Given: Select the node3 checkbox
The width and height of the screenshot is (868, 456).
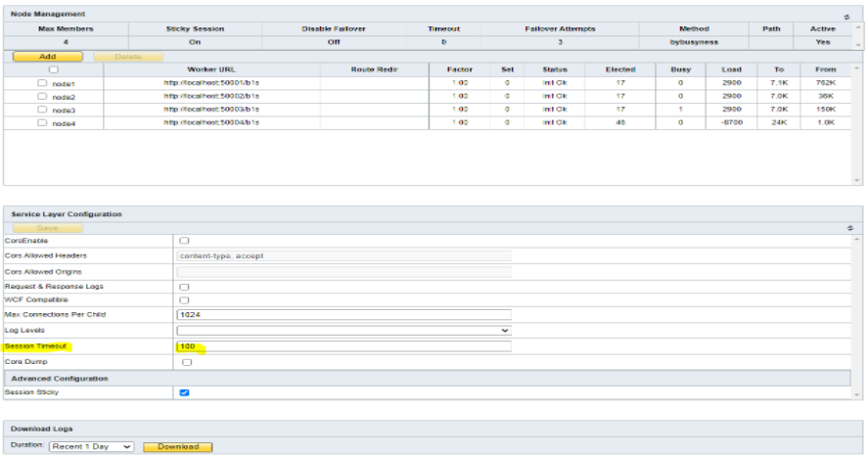Looking at the screenshot, I should click(x=42, y=110).
